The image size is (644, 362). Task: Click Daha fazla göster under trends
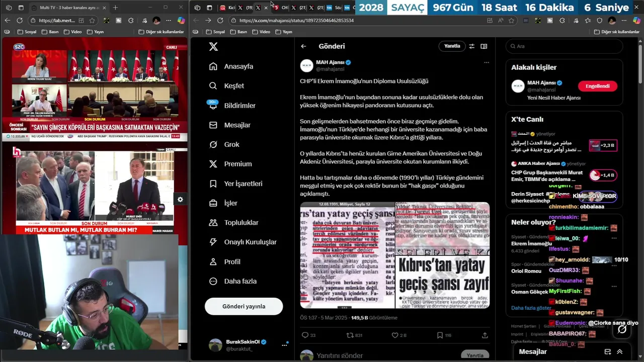531,308
